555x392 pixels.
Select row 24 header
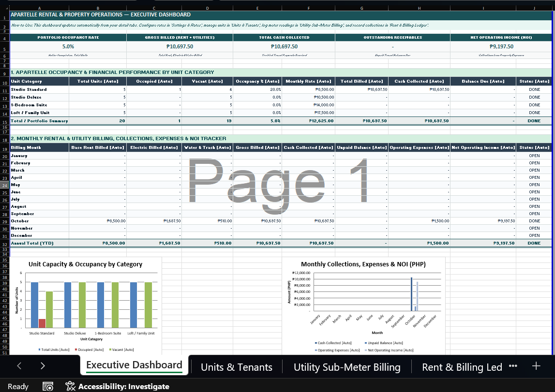point(5,185)
